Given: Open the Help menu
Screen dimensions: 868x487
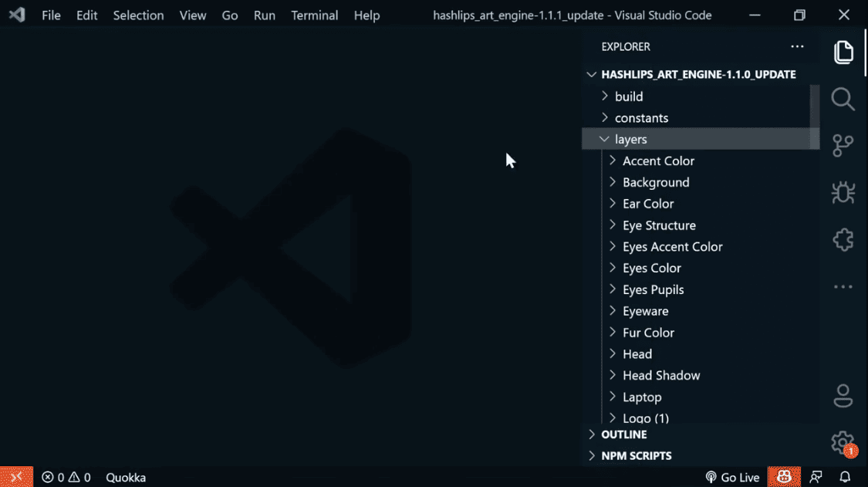Looking at the screenshot, I should pos(367,15).
